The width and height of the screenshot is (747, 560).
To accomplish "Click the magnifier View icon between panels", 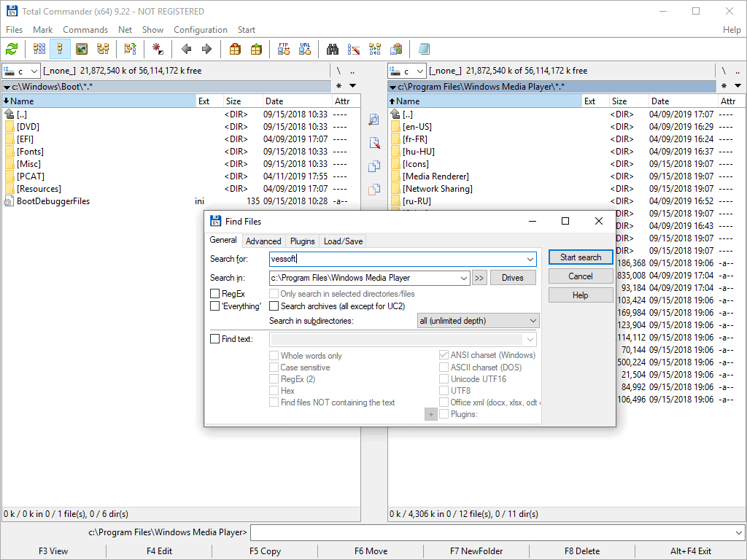I will point(374,120).
